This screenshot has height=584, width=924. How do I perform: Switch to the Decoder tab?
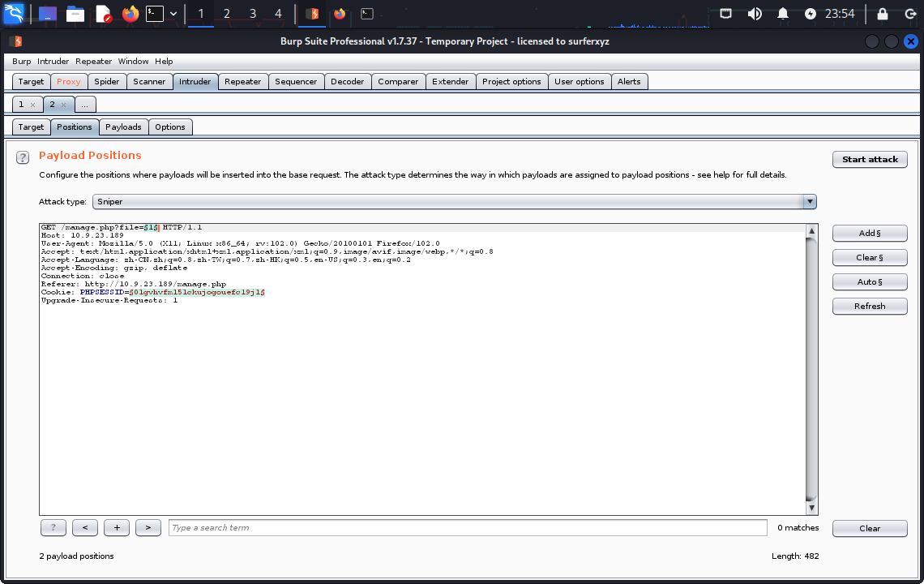(x=348, y=81)
